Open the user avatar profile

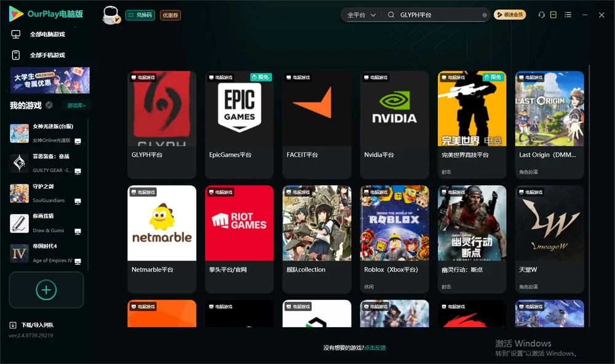point(111,15)
